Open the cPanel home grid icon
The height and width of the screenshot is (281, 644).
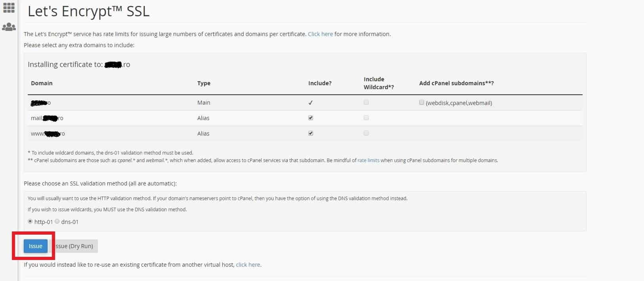click(9, 8)
